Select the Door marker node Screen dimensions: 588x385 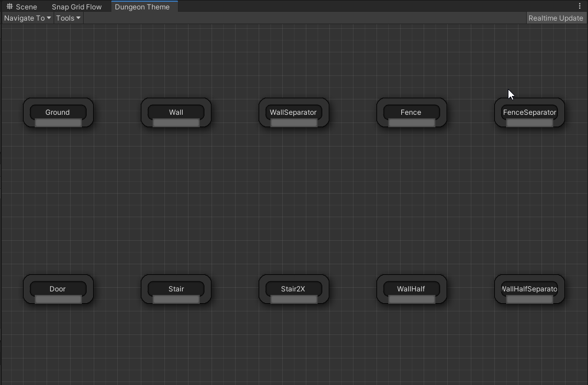[58, 288]
